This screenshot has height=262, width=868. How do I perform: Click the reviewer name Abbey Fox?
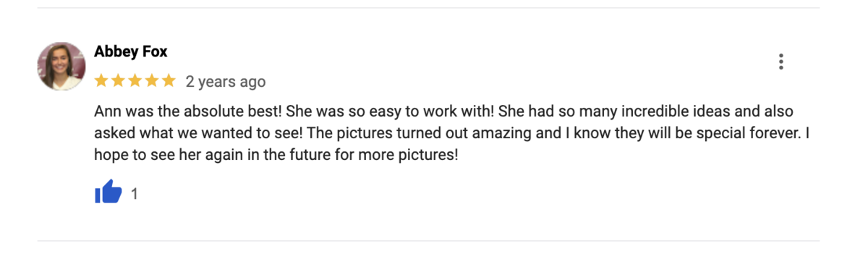click(131, 52)
